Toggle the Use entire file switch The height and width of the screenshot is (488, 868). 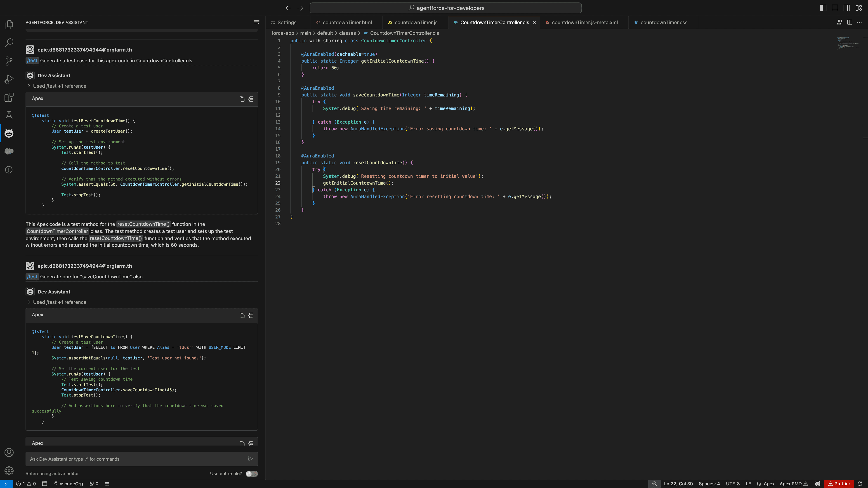(252, 474)
